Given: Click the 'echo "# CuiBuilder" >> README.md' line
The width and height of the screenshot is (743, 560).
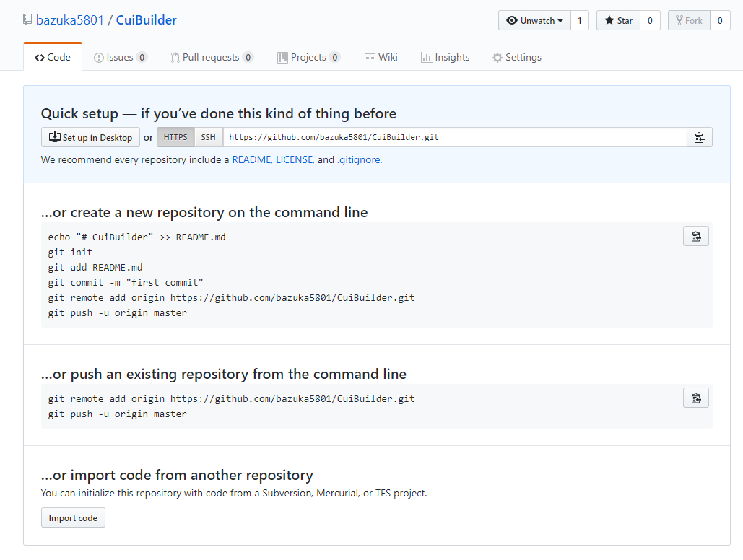Looking at the screenshot, I should coord(137,237).
